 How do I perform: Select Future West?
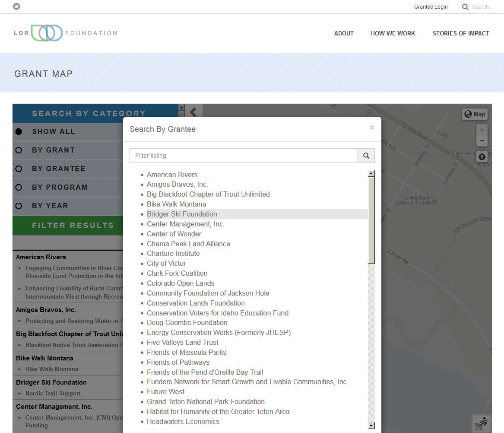coord(165,392)
